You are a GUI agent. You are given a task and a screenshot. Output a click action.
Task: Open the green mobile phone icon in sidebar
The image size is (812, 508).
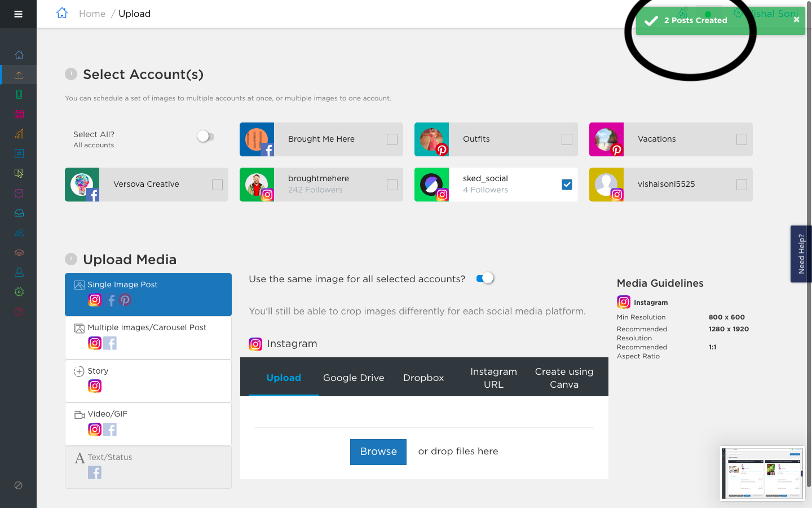[19, 94]
